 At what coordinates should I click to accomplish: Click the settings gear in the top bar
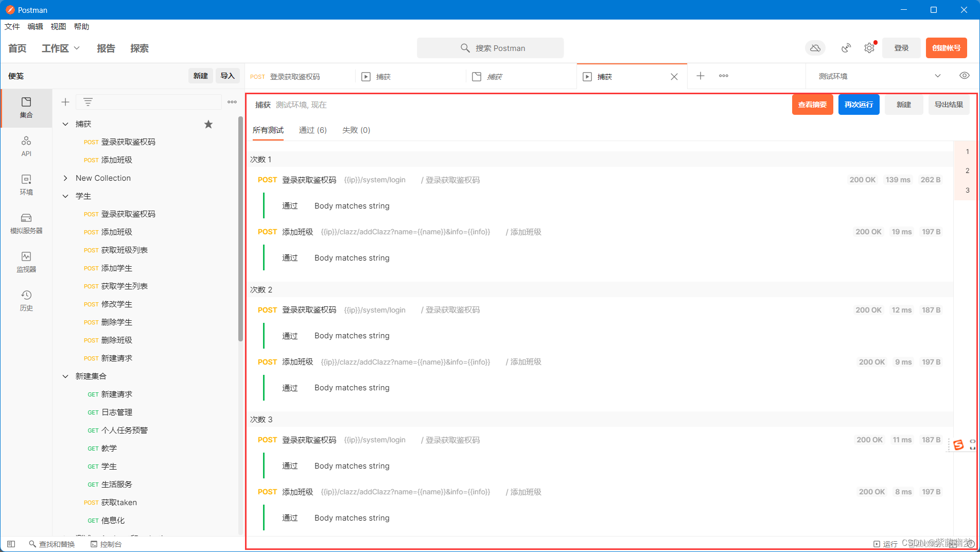coord(869,47)
